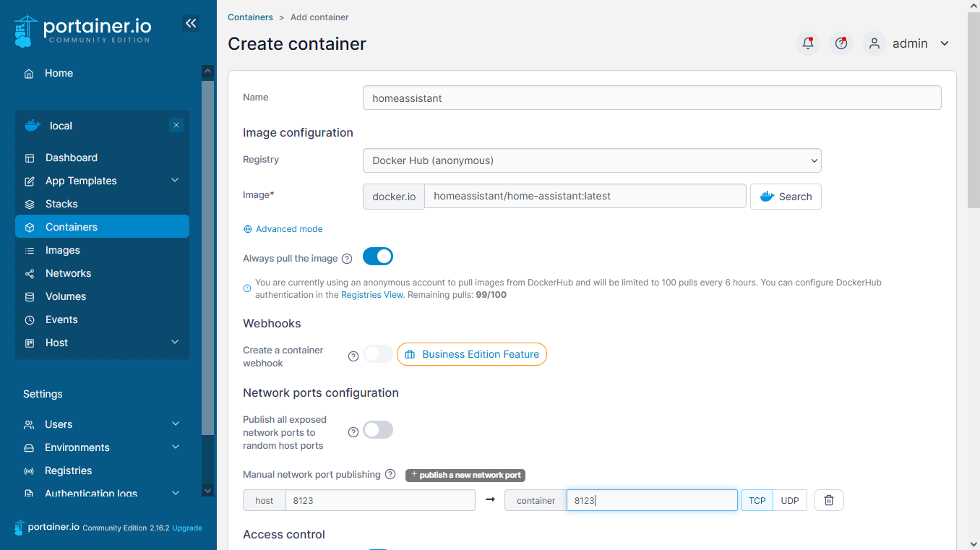The width and height of the screenshot is (980, 550).
Task: Open the Registry dropdown Docker Hub (anonymous)
Action: (592, 160)
